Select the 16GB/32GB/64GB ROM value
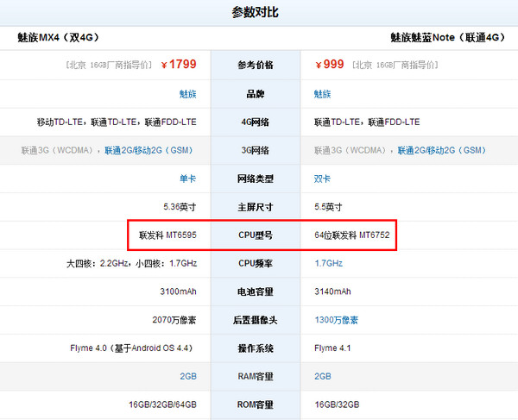The width and height of the screenshot is (518, 420). coord(163,404)
